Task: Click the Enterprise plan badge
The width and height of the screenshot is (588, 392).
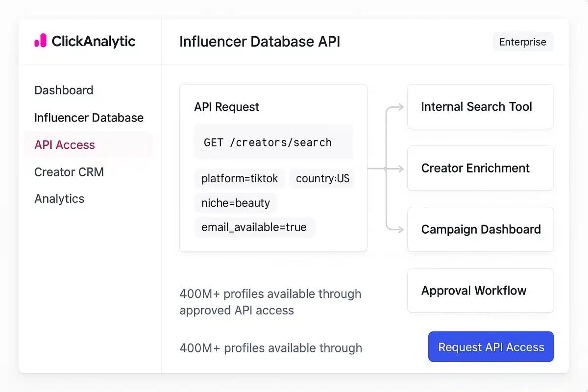Action: [523, 42]
